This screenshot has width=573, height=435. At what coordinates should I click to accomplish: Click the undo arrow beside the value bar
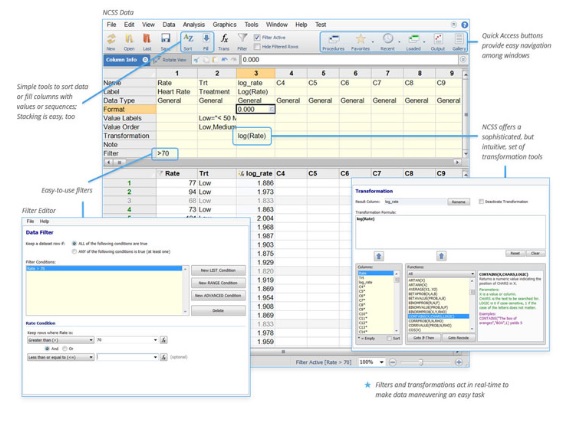coord(224,60)
